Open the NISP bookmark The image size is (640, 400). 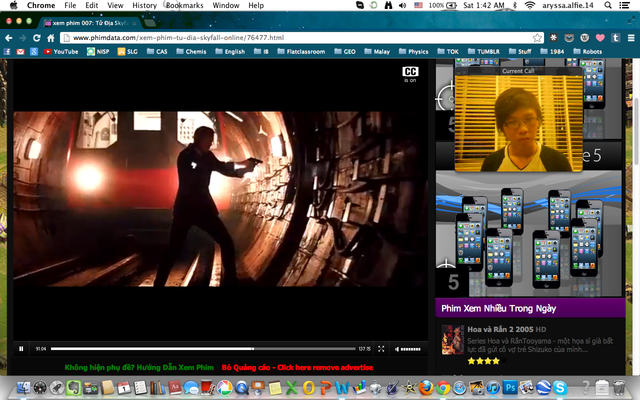pos(98,51)
